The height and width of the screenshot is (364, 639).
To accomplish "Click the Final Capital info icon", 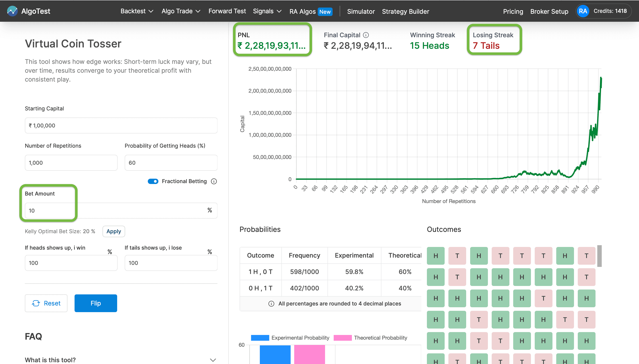I will (x=366, y=35).
